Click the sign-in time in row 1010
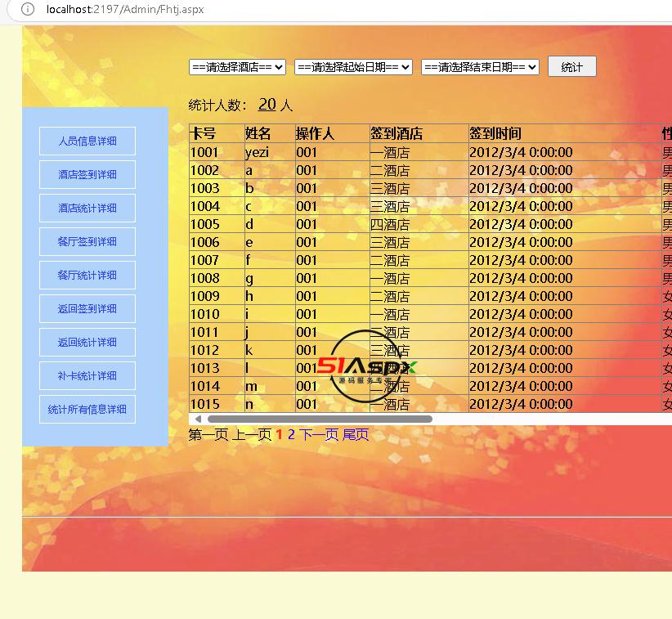The width and height of the screenshot is (672, 619). point(521,314)
